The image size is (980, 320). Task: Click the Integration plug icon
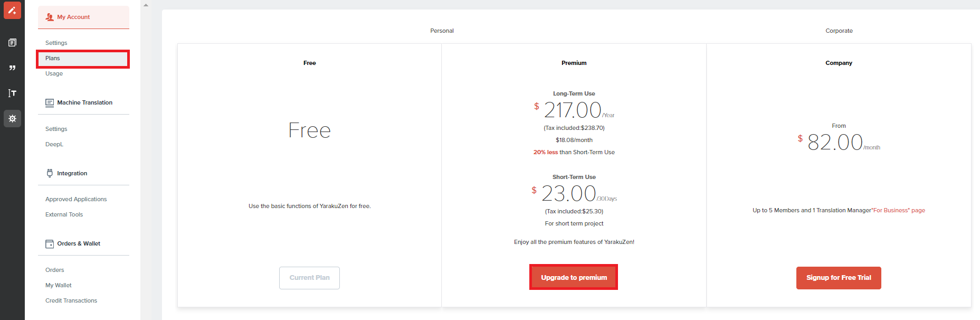[x=50, y=173]
